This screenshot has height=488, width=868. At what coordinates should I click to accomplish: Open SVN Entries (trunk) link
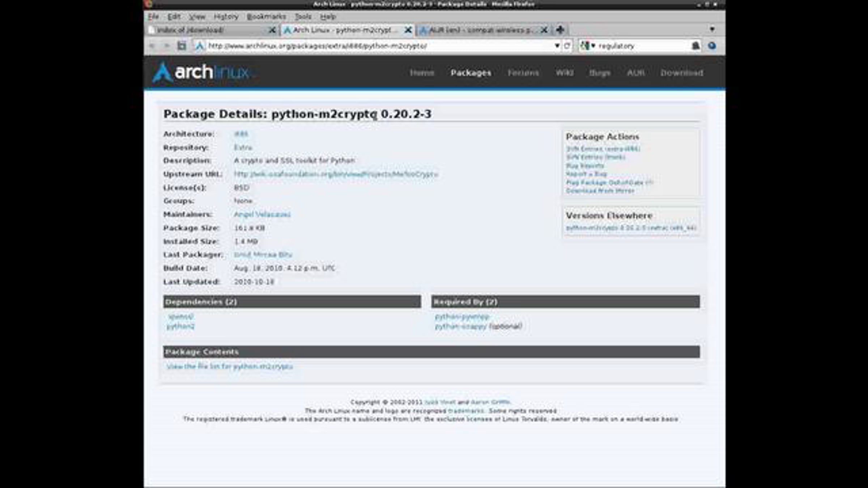[596, 157]
